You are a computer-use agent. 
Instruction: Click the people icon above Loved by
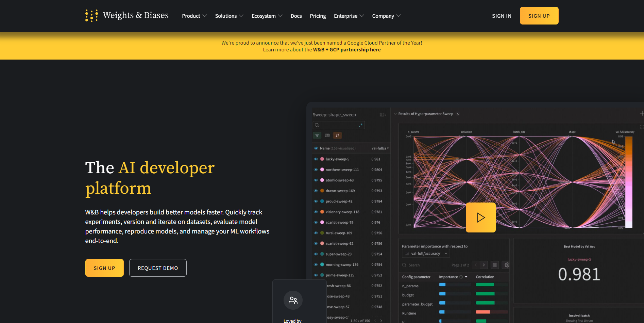[x=293, y=300]
